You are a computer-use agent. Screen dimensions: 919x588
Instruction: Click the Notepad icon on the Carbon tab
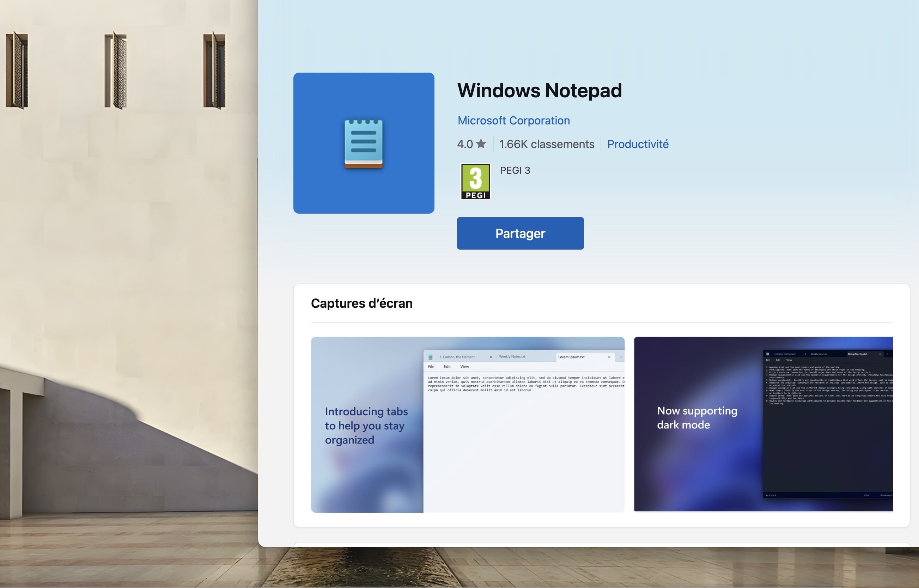(431, 357)
